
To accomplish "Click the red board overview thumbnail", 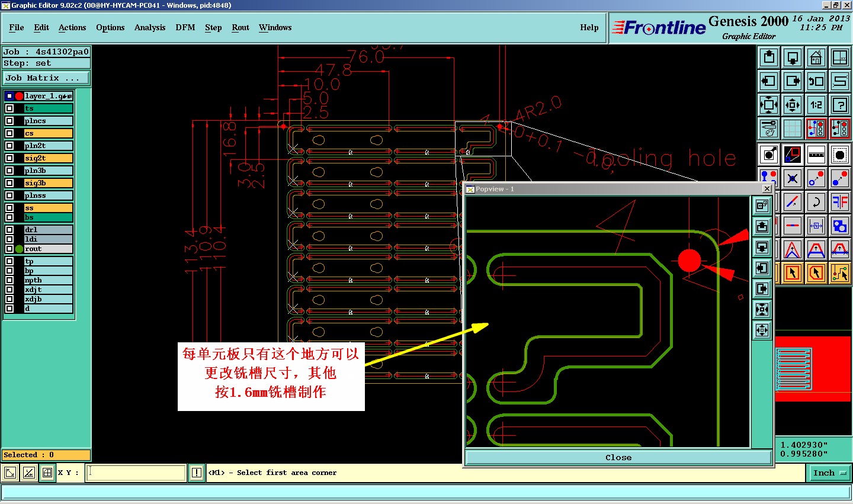I will [x=813, y=370].
